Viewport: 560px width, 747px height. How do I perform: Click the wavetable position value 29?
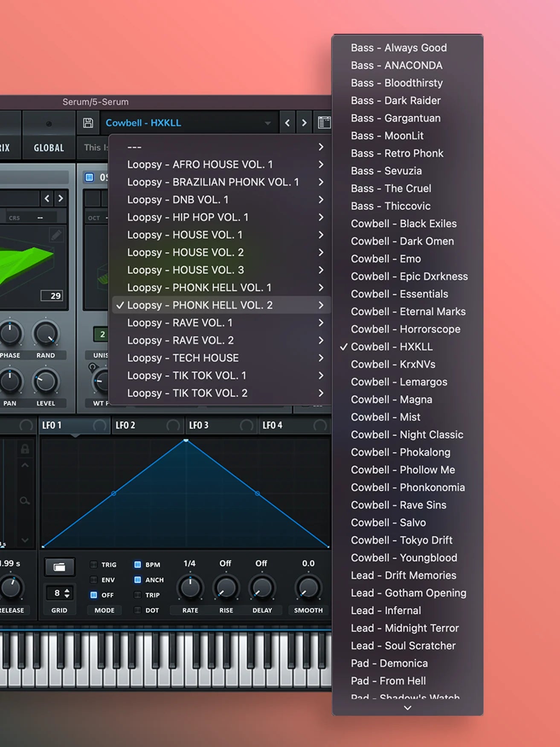point(52,296)
